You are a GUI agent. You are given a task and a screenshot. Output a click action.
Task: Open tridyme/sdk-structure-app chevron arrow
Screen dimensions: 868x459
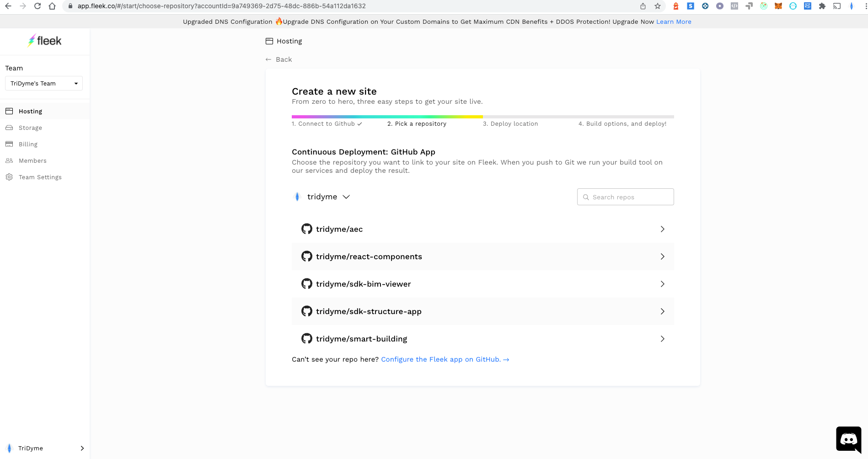(662, 311)
